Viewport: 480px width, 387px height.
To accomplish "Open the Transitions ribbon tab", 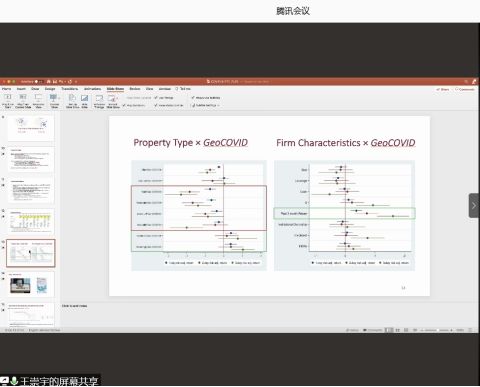I will pos(70,89).
